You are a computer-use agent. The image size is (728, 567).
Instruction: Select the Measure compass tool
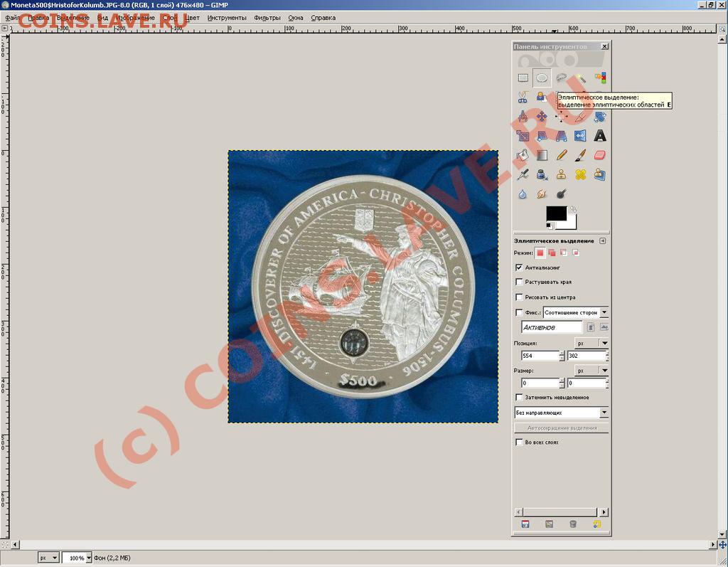[x=523, y=116]
